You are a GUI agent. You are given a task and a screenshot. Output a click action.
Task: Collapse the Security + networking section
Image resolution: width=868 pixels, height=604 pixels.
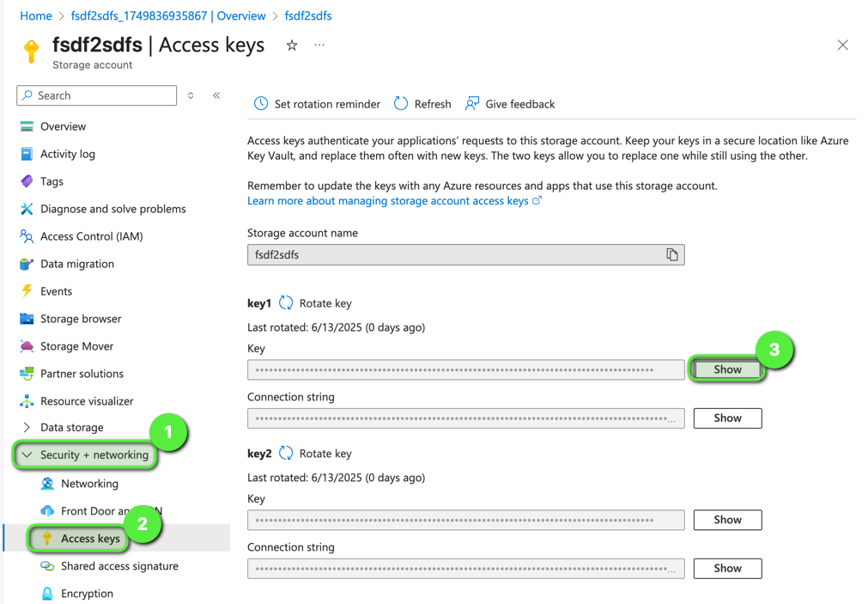(27, 455)
